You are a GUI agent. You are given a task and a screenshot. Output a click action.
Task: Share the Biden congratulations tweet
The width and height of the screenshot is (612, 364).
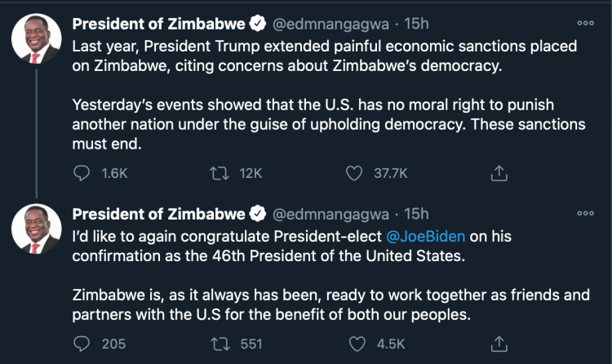500,344
